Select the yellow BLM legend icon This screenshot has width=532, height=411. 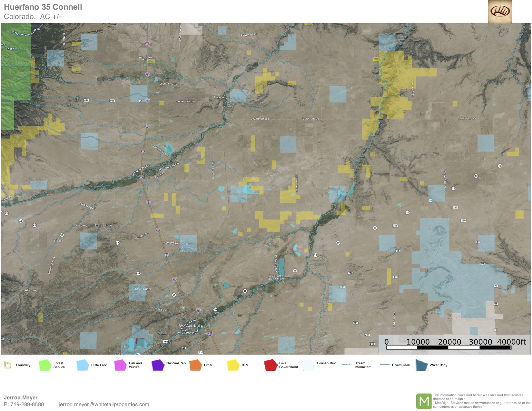(233, 365)
